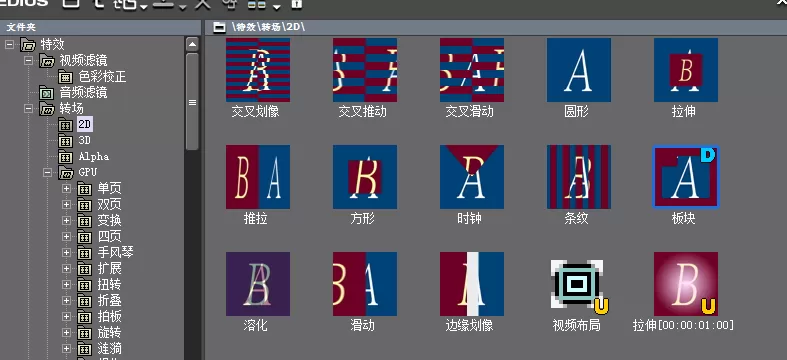This screenshot has height=360, width=787.
Task: Select the 边缘划像 transition thumbnail
Action: [x=472, y=284]
